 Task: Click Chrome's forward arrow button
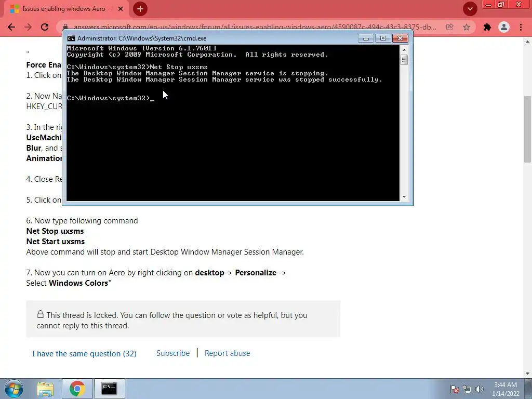28,27
